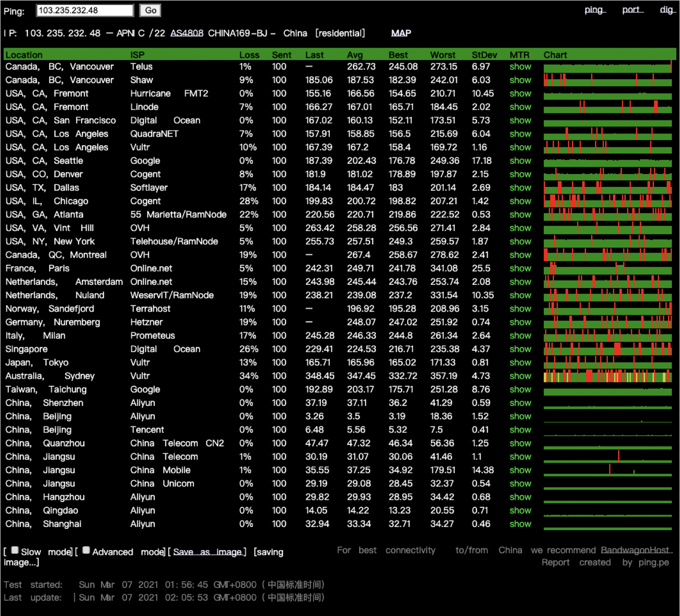Switch to the port check tool
The width and height of the screenshot is (680, 616).
[631, 9]
